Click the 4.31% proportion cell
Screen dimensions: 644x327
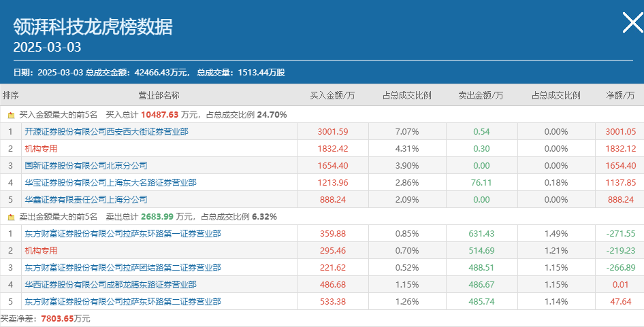[407, 148]
